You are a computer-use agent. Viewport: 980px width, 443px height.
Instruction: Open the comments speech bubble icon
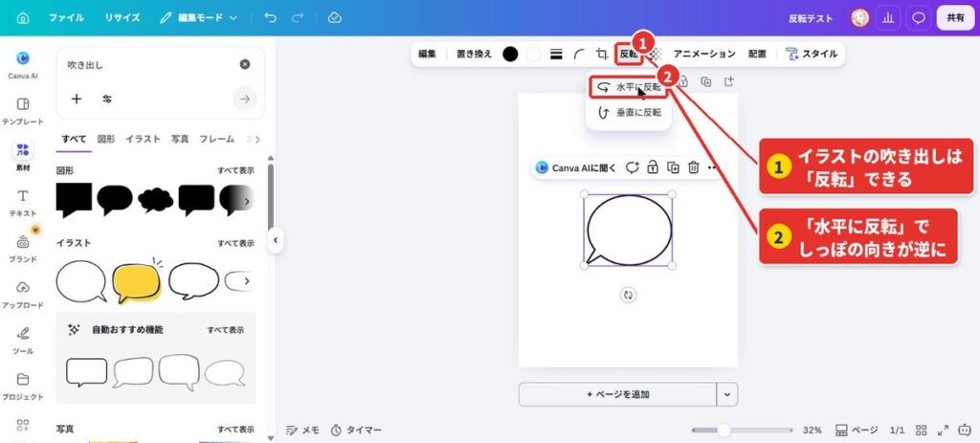click(x=918, y=18)
